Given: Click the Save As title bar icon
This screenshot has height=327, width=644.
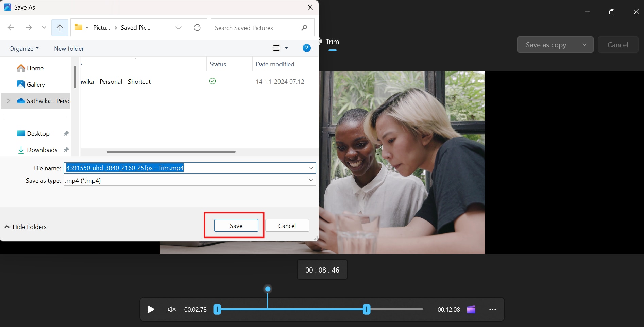Looking at the screenshot, I should tap(7, 7).
